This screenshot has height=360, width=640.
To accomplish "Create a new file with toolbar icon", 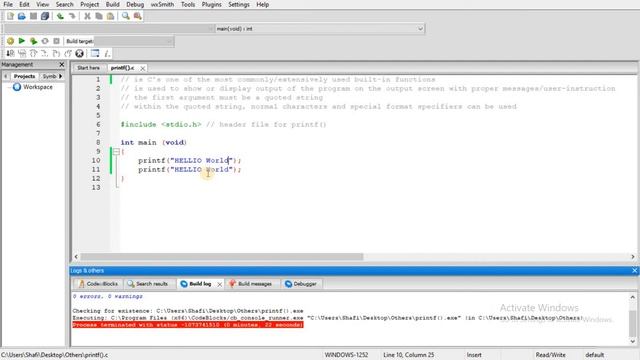I will point(10,16).
